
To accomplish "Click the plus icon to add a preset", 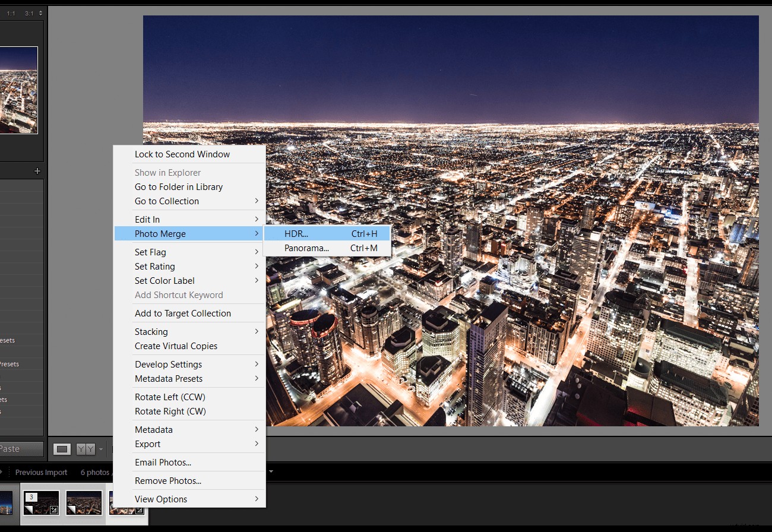I will 37,171.
